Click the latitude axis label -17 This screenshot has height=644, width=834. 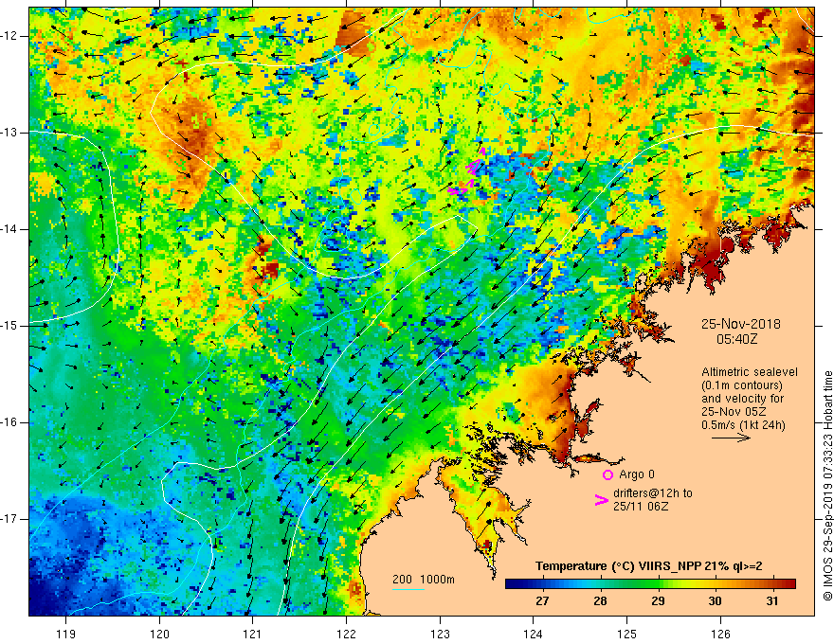click(x=9, y=519)
